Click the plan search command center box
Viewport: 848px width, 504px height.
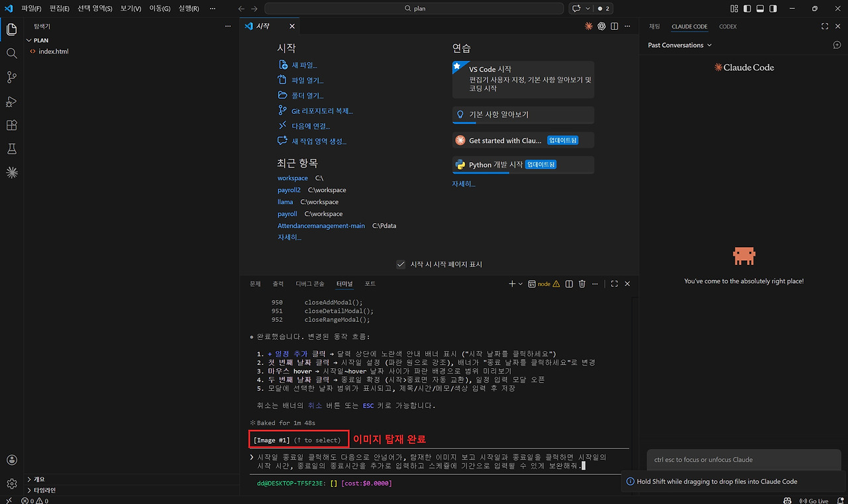coord(414,9)
